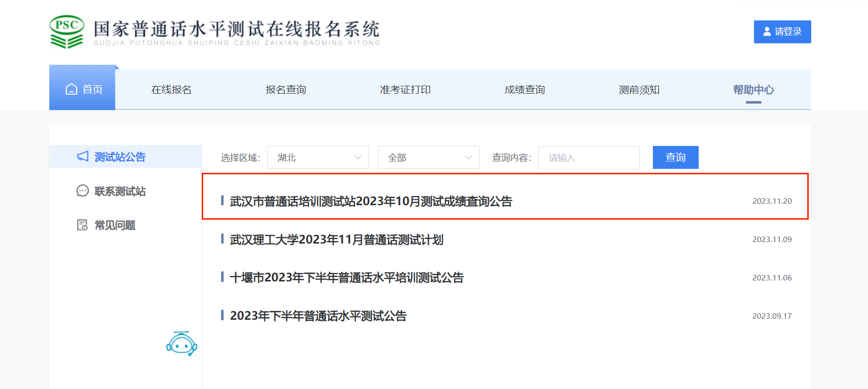Click the chat bubble icon beside 联系测试站
This screenshot has height=389, width=868.
click(83, 191)
